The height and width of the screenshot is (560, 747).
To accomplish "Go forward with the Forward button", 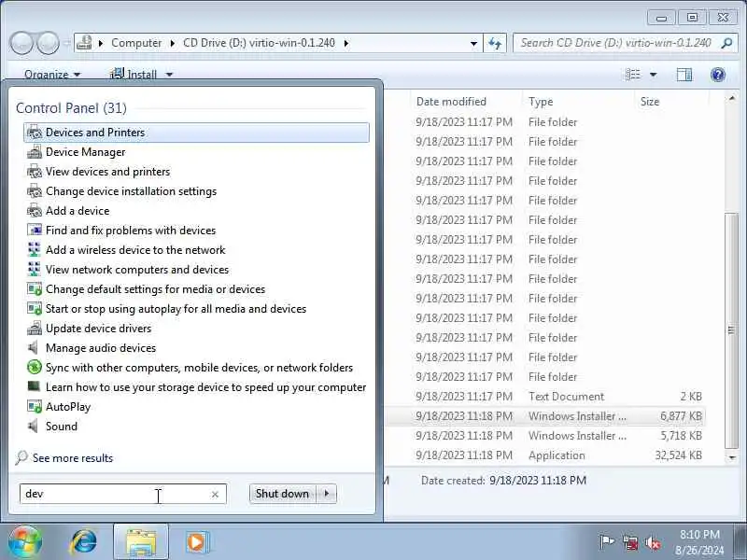I will point(48,43).
